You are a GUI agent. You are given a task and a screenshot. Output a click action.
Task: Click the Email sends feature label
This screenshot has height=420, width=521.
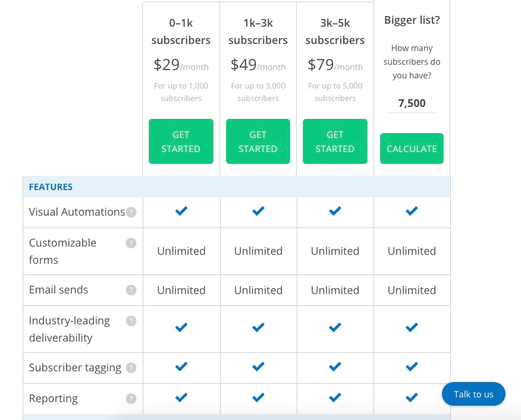click(x=58, y=290)
